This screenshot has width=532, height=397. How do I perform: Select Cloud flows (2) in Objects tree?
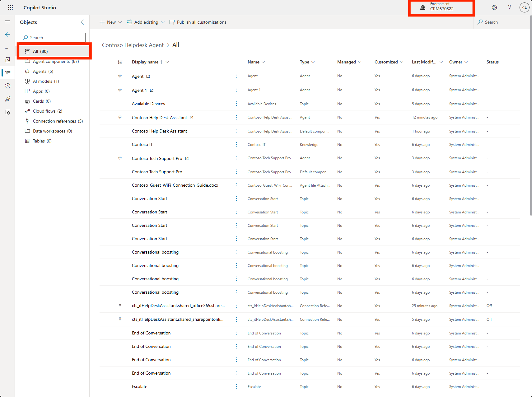tap(47, 111)
